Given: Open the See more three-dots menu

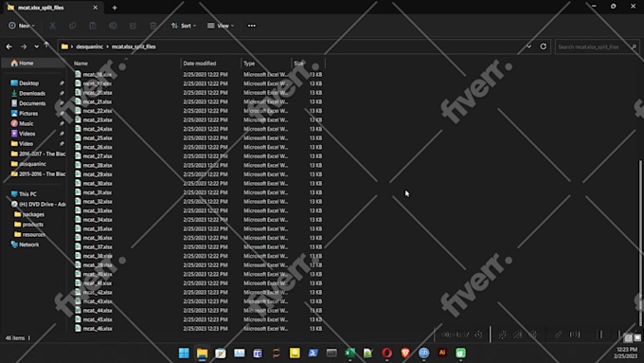Looking at the screenshot, I should pos(251,26).
